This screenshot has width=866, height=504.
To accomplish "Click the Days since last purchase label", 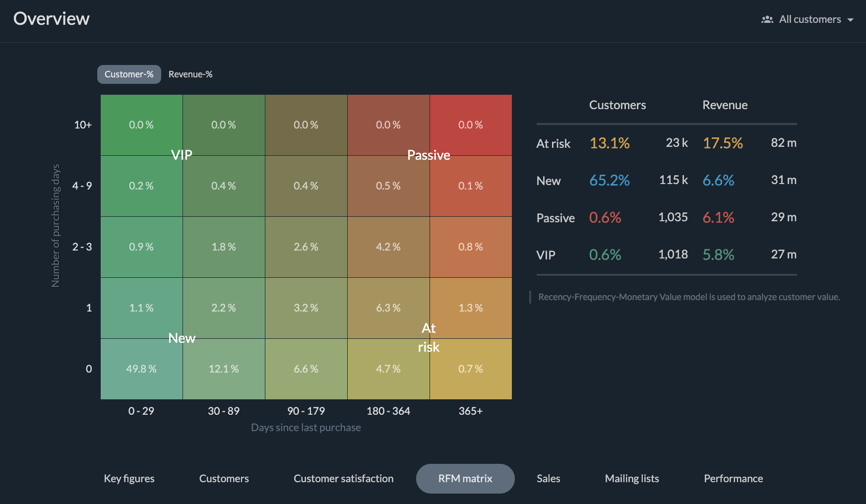I will point(306,428).
